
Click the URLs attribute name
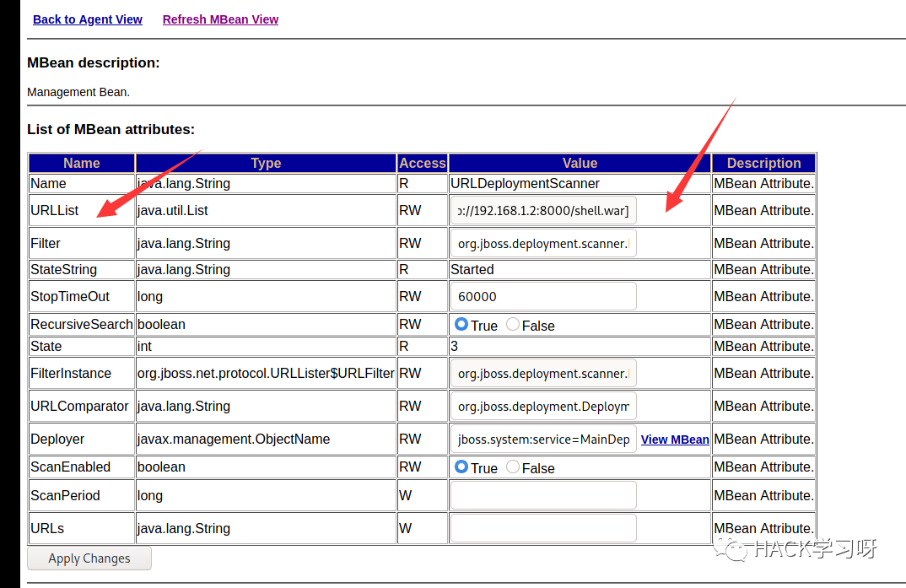click(x=46, y=528)
